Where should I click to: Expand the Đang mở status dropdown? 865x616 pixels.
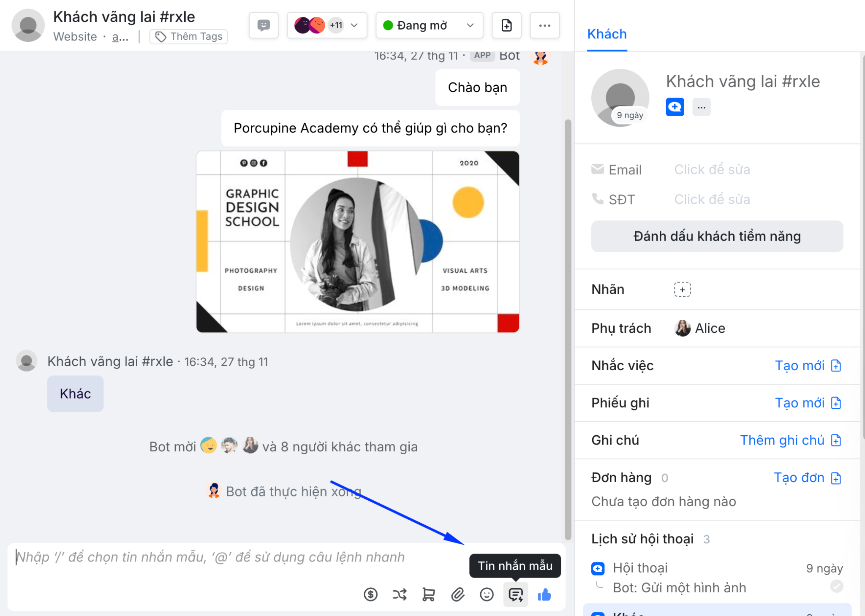click(x=429, y=25)
